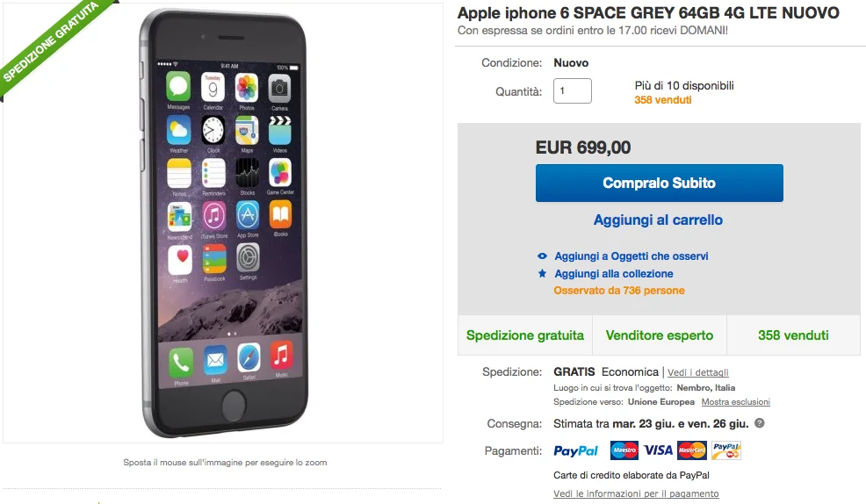Click the MasterCard payment icon
Viewport: 866px width, 504px height.
691,450
